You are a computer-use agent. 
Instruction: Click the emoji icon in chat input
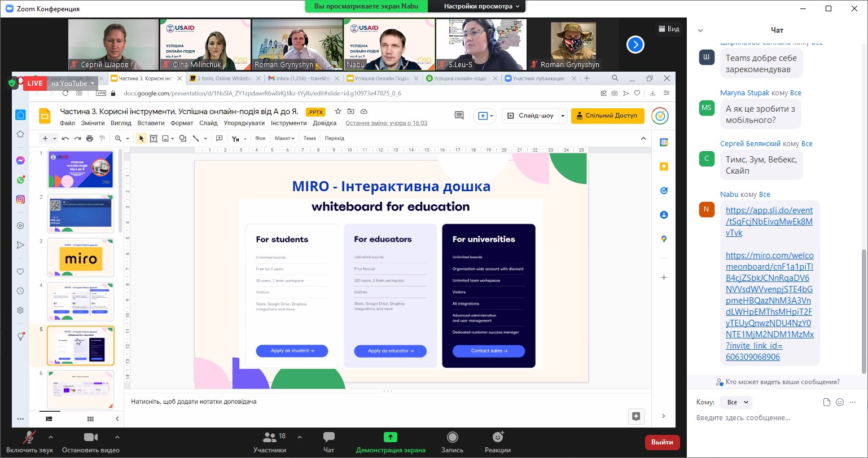click(840, 402)
